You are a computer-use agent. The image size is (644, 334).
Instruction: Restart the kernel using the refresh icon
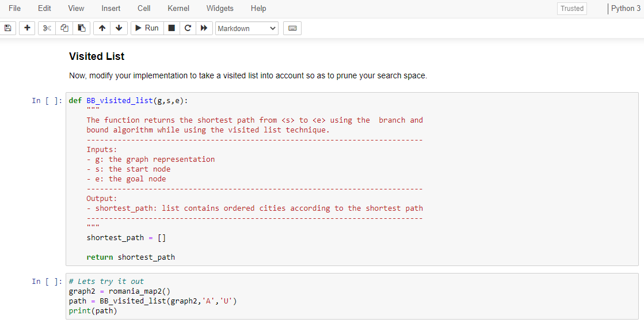click(188, 28)
